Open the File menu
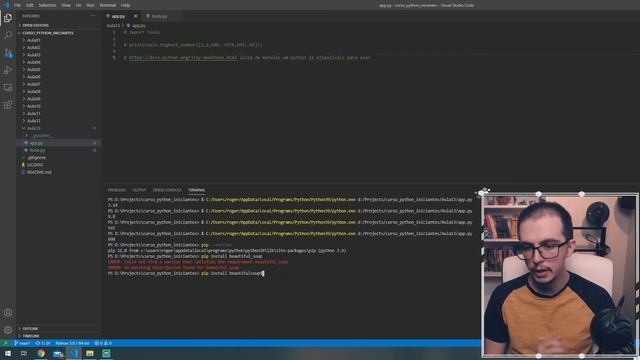This screenshot has height=360, width=640. click(x=17, y=5)
